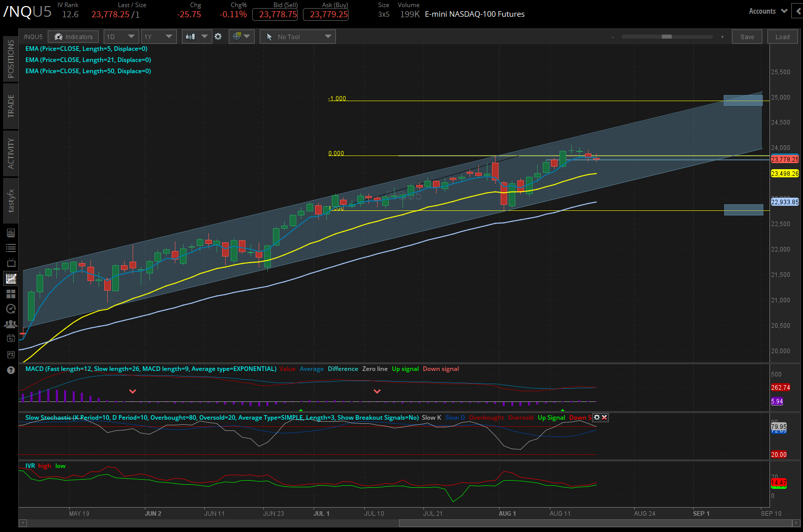Select the MACD study label
The height and width of the screenshot is (532, 803).
click(x=151, y=369)
